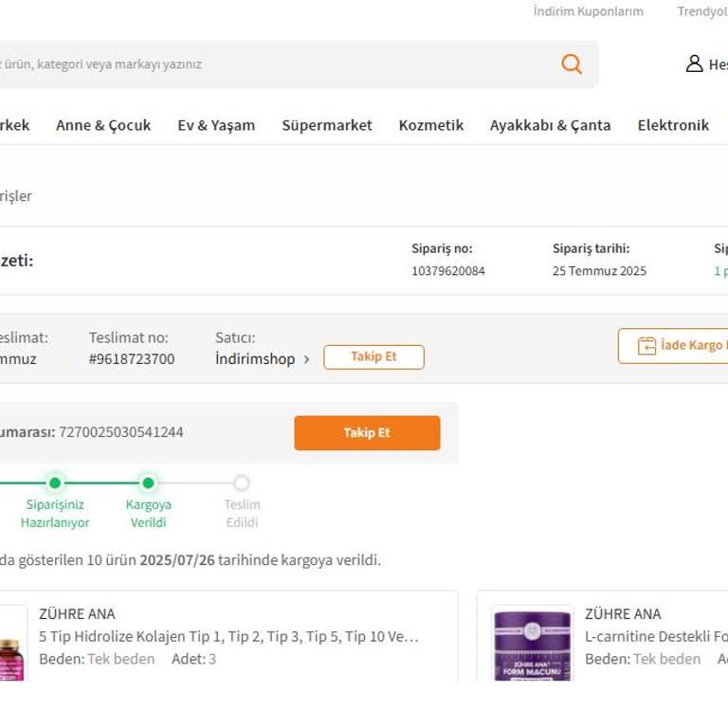Click the Kargoya Verildi progress dot
The image size is (728, 728).
tap(148, 482)
